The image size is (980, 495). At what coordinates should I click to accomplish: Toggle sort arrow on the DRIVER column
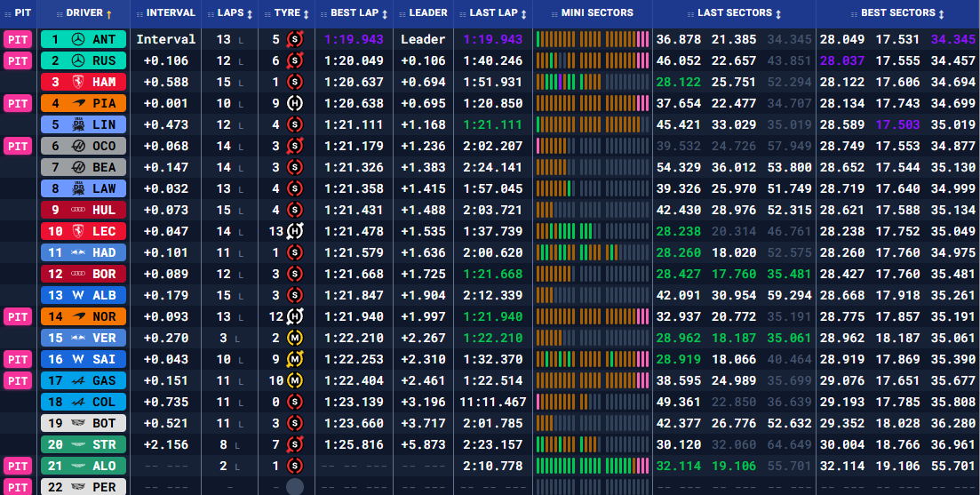(109, 13)
